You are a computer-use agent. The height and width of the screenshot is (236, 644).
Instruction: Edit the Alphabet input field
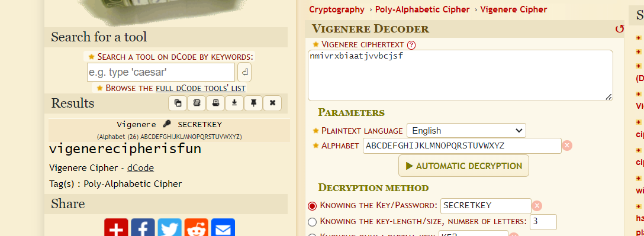click(x=462, y=146)
